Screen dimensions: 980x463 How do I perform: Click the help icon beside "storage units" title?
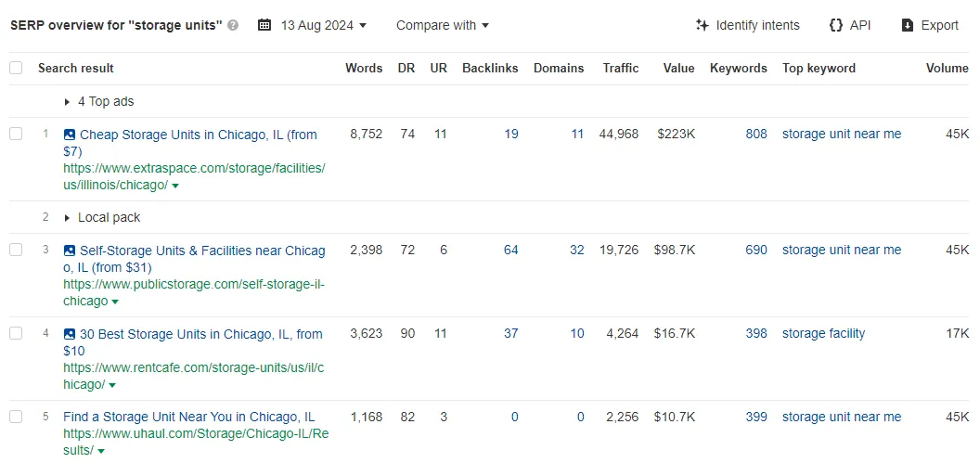233,26
